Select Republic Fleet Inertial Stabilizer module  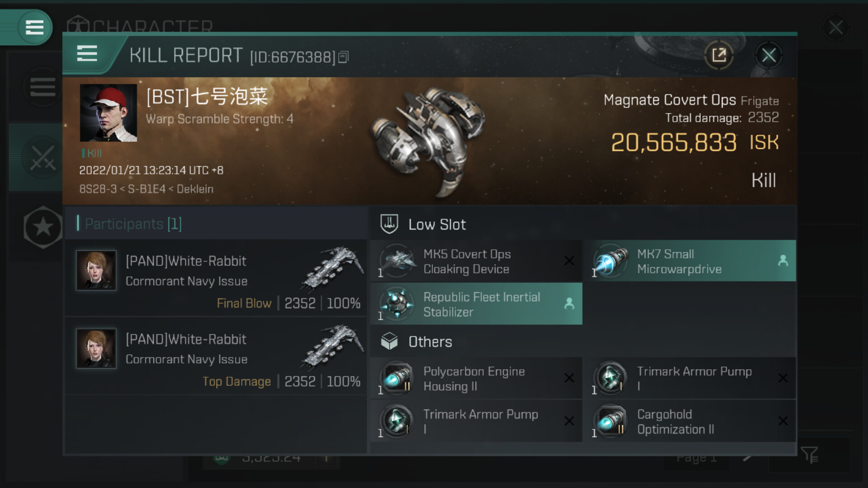pos(476,304)
